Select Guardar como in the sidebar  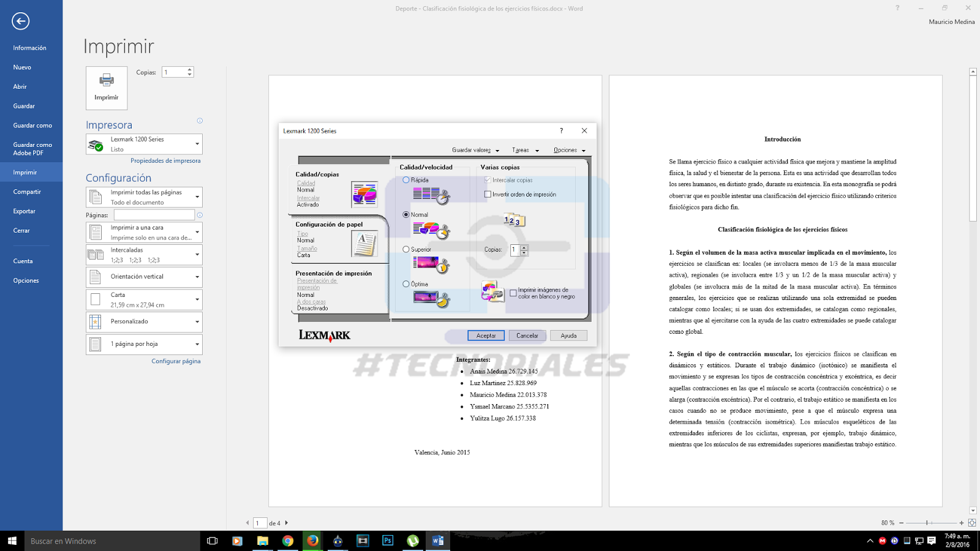pyautogui.click(x=33, y=126)
